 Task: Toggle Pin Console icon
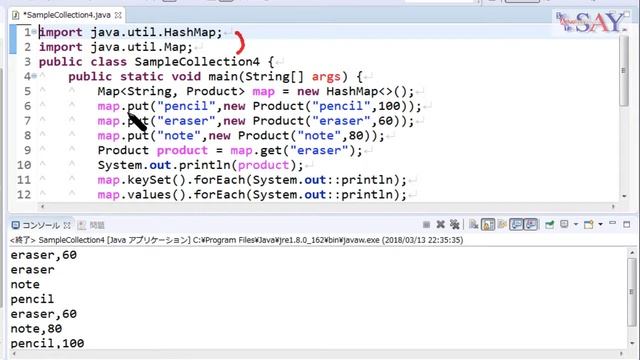pyautogui.click(x=549, y=224)
